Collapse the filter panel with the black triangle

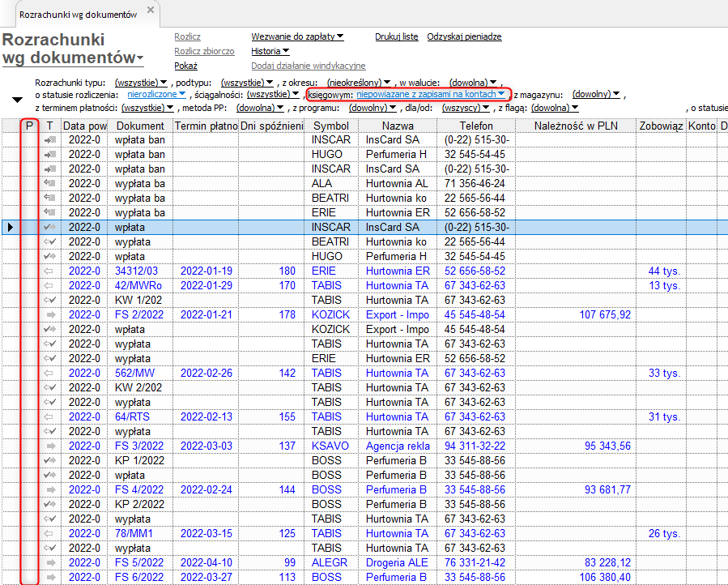coord(17,100)
